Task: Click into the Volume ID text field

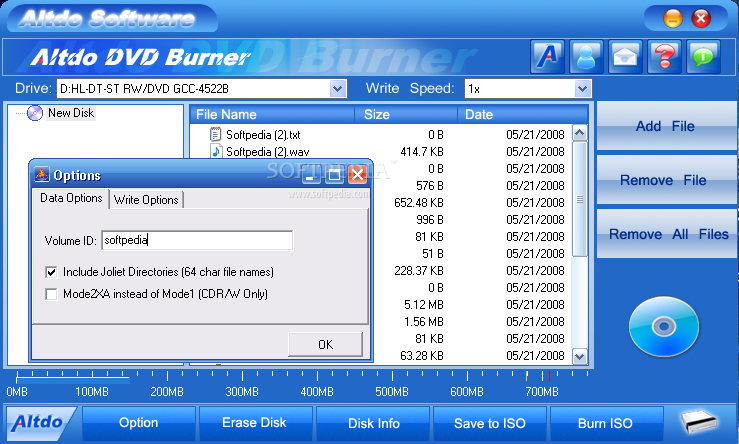Action: 197,240
